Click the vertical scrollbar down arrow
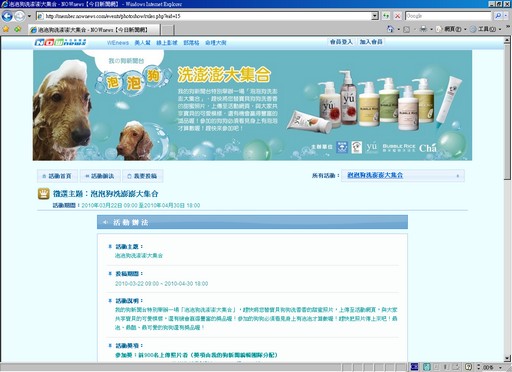Image resolution: width=512 pixels, height=372 pixels. [508, 359]
